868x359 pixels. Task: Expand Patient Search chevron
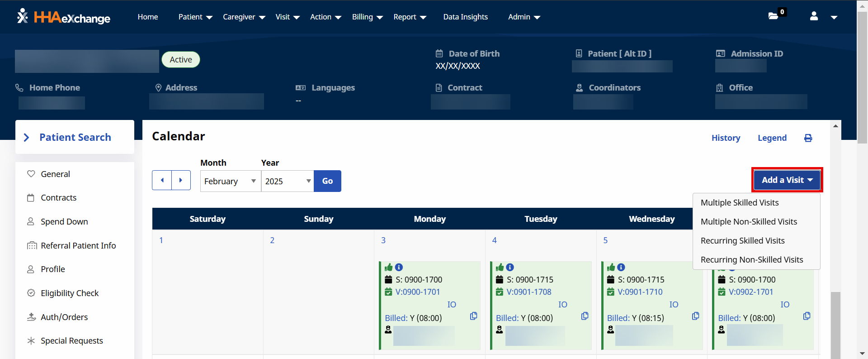[26, 137]
